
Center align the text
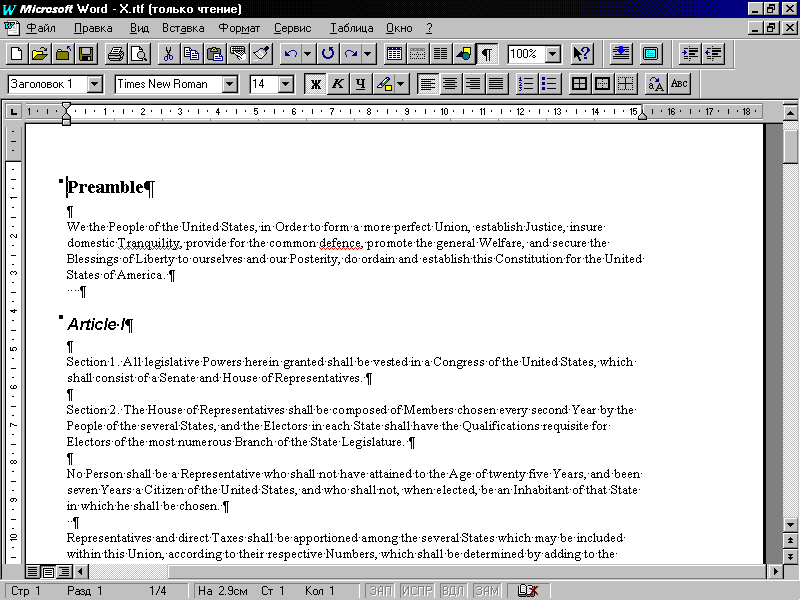pyautogui.click(x=450, y=84)
